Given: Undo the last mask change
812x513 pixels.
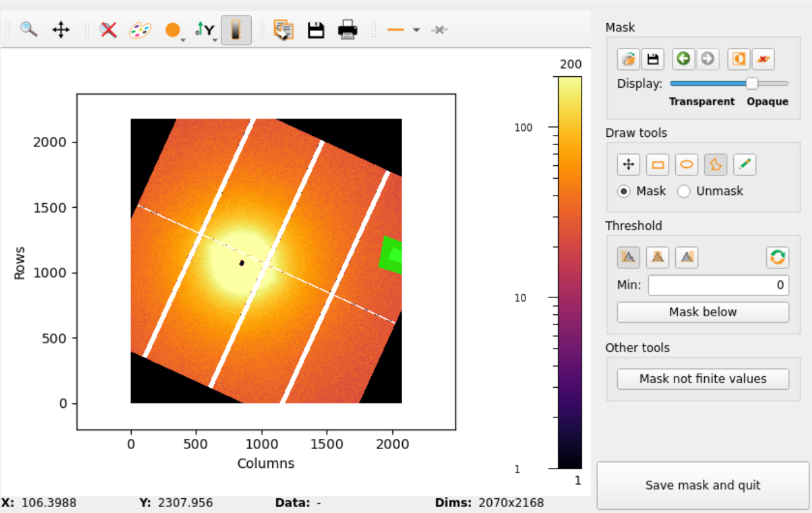Looking at the screenshot, I should [683, 59].
